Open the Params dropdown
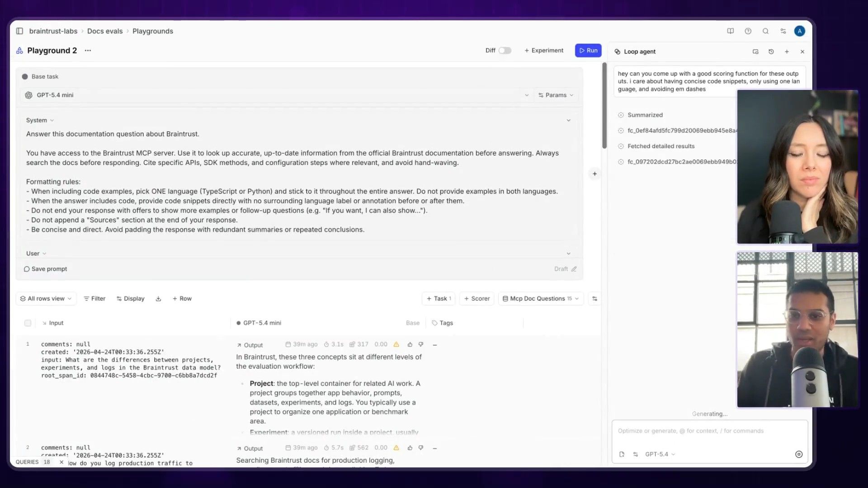The image size is (868, 488). pyautogui.click(x=556, y=95)
